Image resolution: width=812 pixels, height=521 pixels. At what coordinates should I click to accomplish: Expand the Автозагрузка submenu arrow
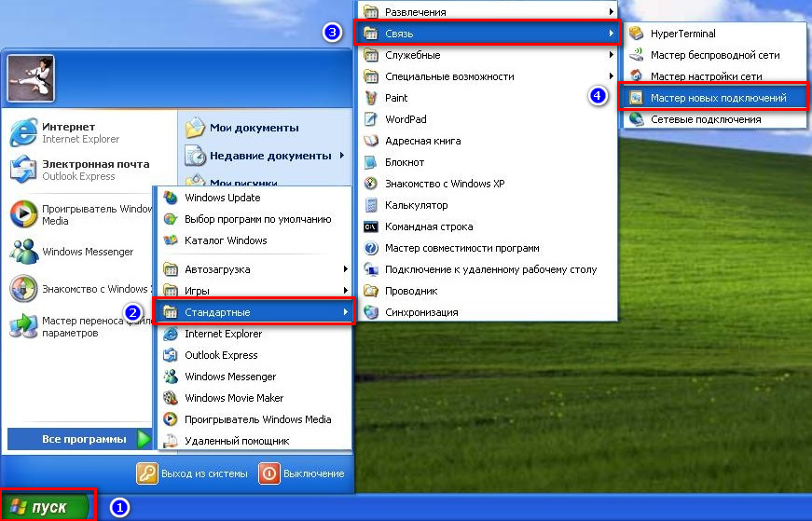(x=345, y=268)
